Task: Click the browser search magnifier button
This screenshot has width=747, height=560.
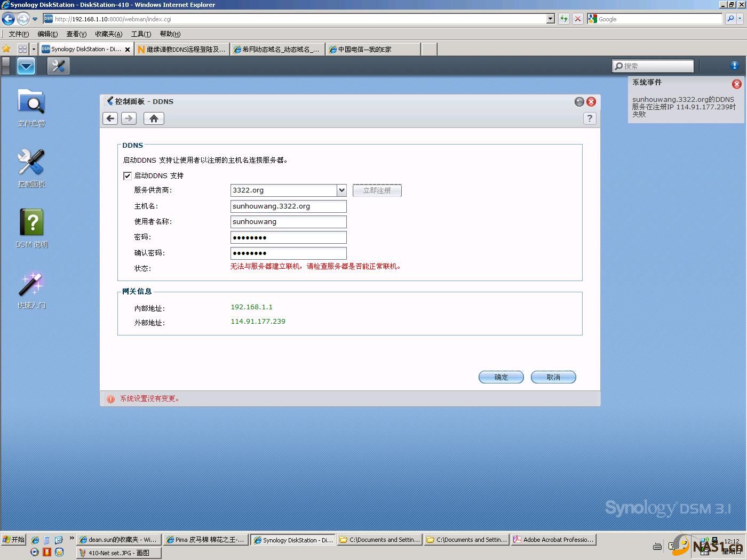Action: coord(730,19)
